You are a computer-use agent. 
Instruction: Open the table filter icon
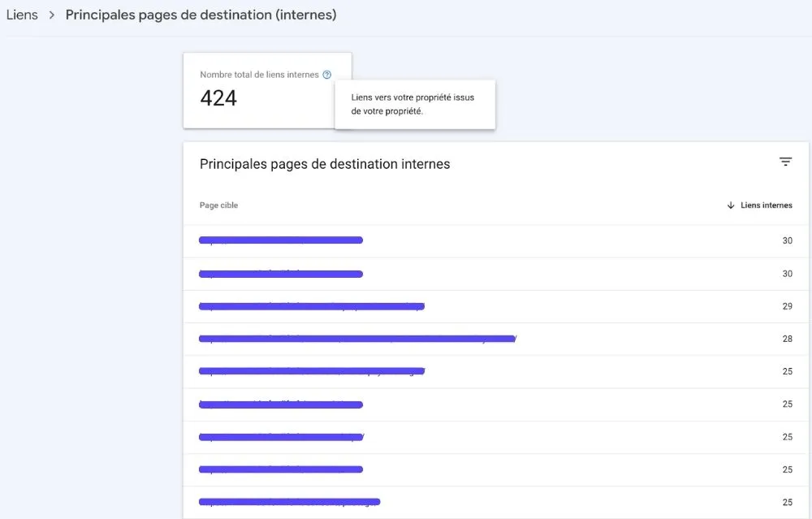(x=785, y=162)
